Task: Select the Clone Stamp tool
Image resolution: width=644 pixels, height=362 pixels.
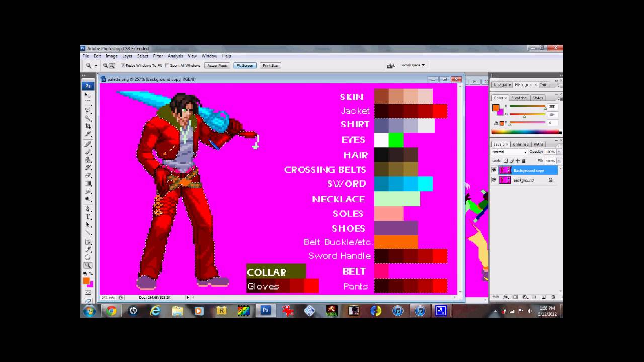Action: tap(88, 160)
